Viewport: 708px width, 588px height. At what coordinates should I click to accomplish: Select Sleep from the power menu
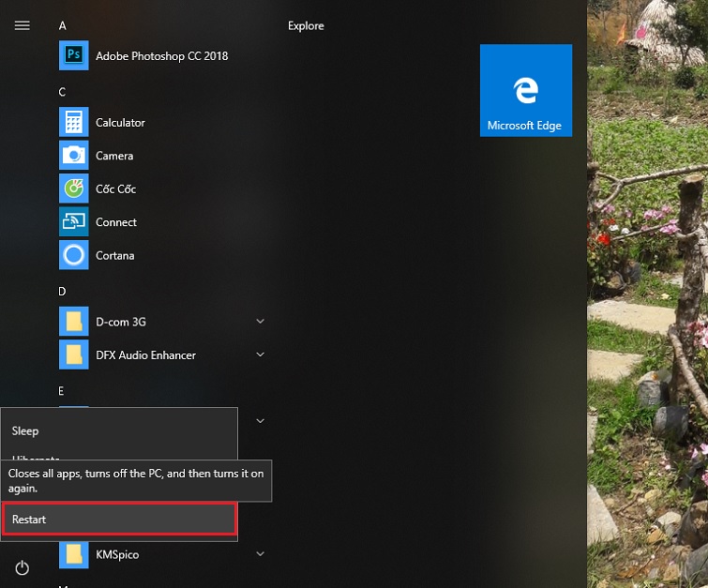tap(25, 431)
